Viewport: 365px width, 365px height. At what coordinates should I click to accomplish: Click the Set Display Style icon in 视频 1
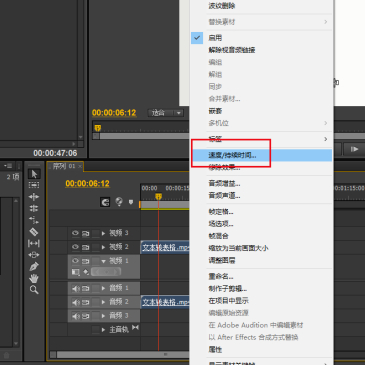pyautogui.click(x=75, y=272)
